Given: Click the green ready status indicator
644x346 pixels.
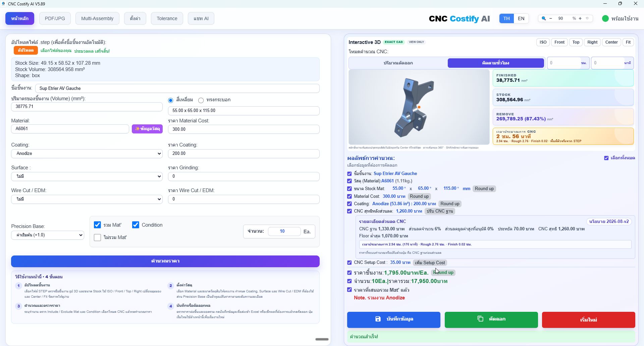Looking at the screenshot, I should pos(605,18).
